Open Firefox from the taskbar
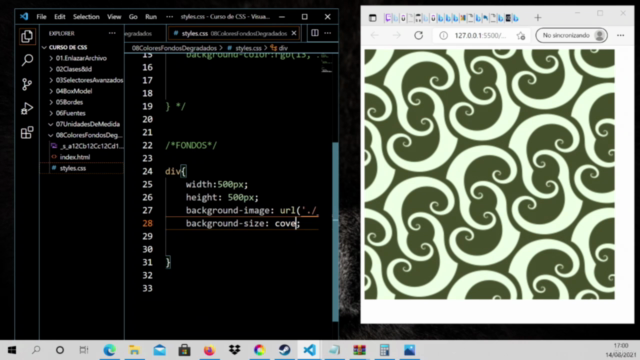Screen dimensions: 640x360 (x=209, y=350)
